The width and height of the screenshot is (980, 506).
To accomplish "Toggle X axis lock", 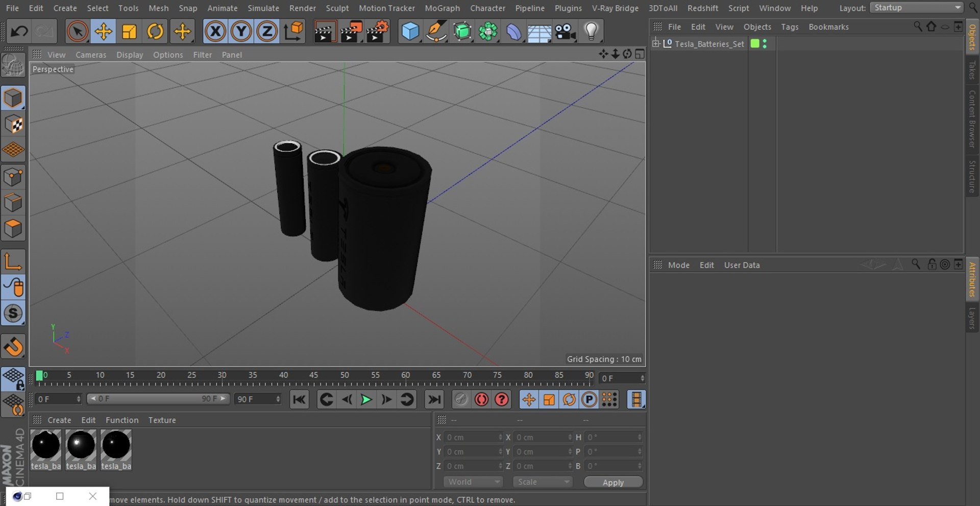I will click(215, 32).
